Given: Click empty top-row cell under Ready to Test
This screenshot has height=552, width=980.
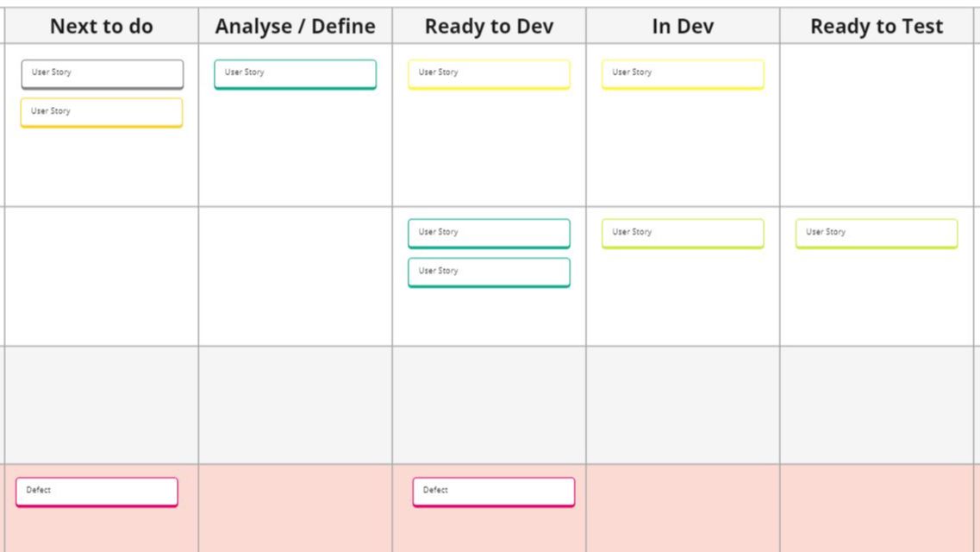Looking at the screenshot, I should click(x=877, y=125).
